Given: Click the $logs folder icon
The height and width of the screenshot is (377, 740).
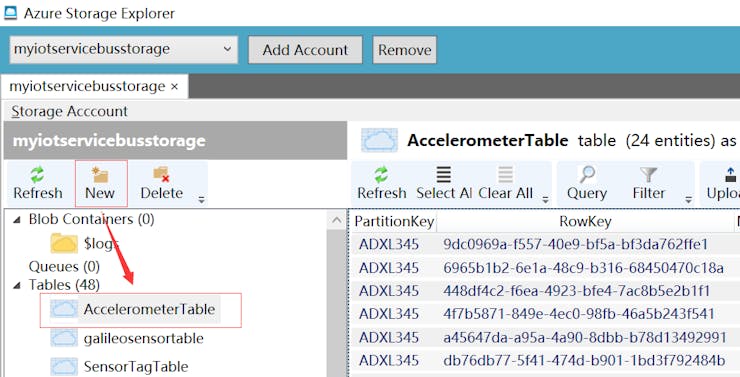Looking at the screenshot, I should pos(64,243).
